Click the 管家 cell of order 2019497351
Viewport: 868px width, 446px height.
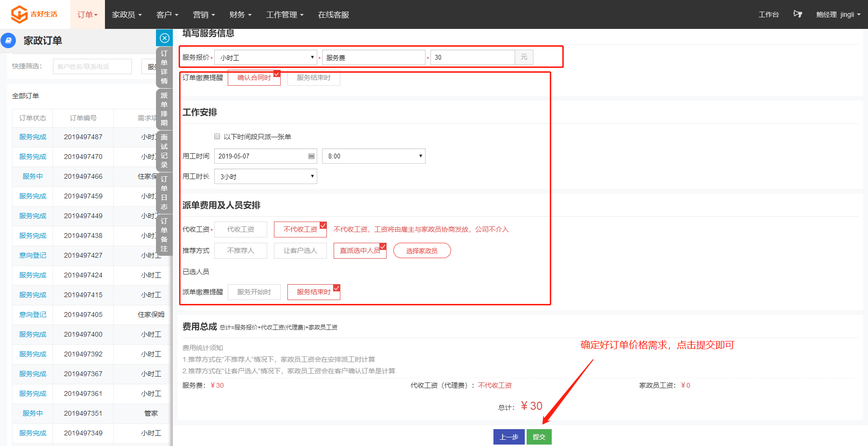(151, 413)
